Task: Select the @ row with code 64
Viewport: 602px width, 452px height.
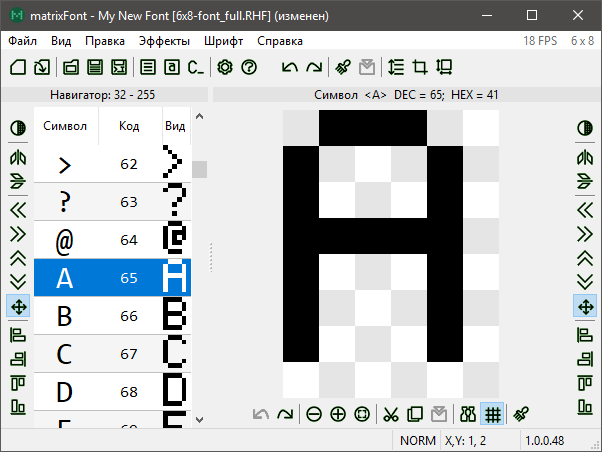Action: point(112,240)
